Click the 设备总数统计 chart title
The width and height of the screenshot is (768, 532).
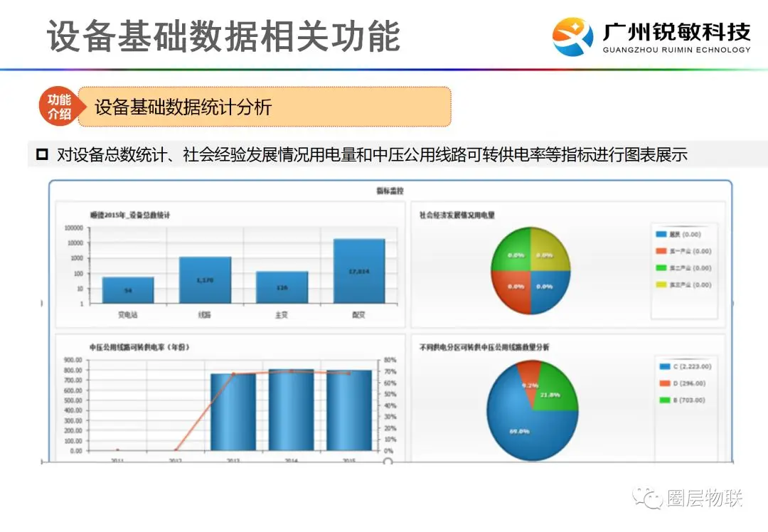tap(130, 215)
